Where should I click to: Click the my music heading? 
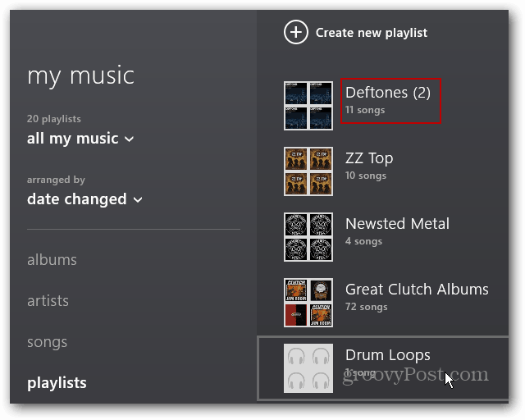click(x=80, y=76)
